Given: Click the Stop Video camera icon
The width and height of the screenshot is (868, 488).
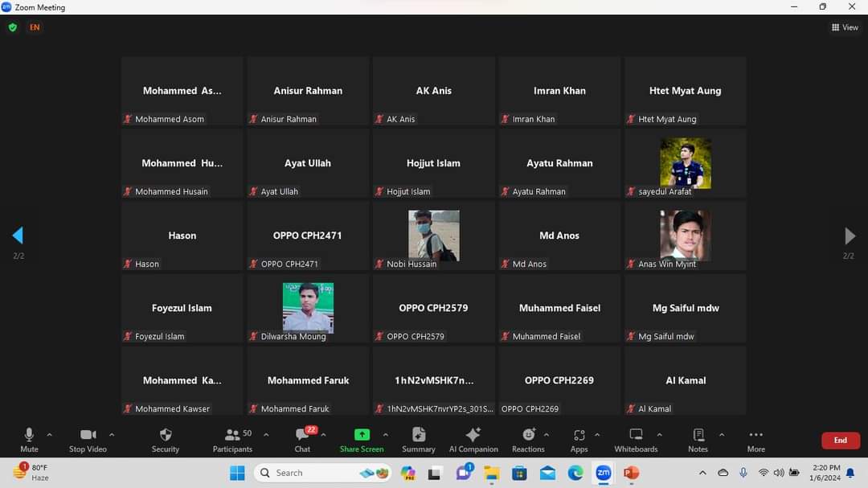Looking at the screenshot, I should point(88,435).
